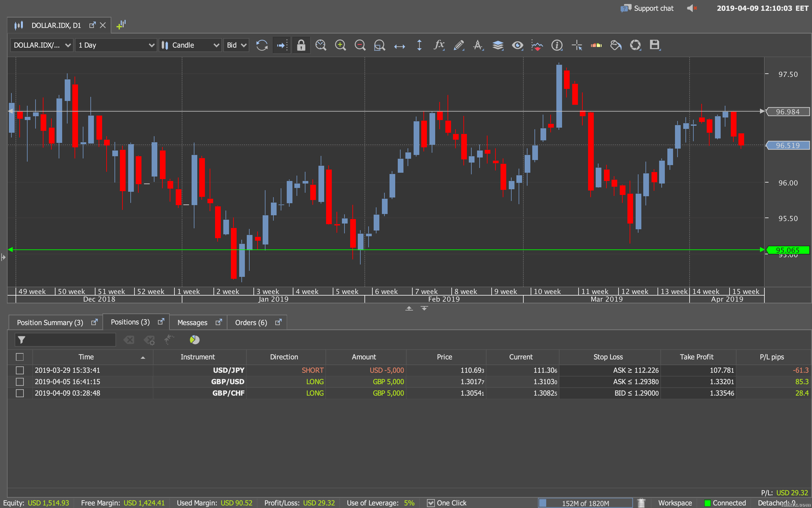Open the time period zoom tool
Screen dimensions: 812x508
pyautogui.click(x=321, y=45)
